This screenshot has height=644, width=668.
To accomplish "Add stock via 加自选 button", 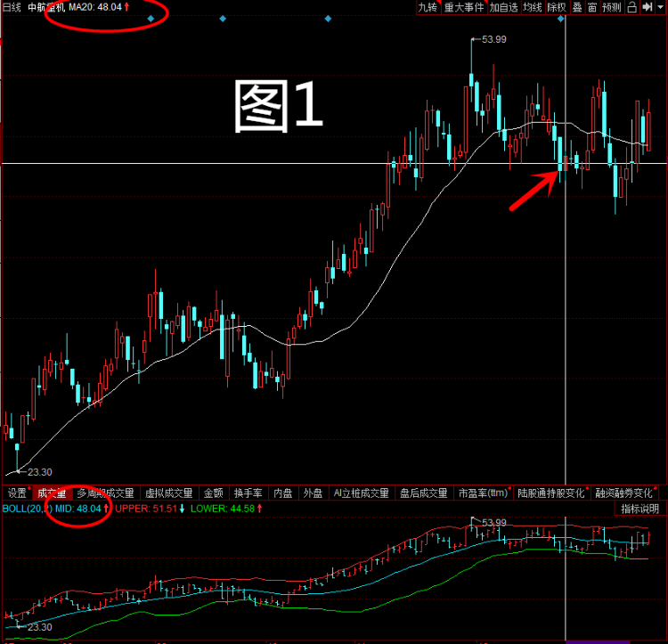I will point(503,7).
